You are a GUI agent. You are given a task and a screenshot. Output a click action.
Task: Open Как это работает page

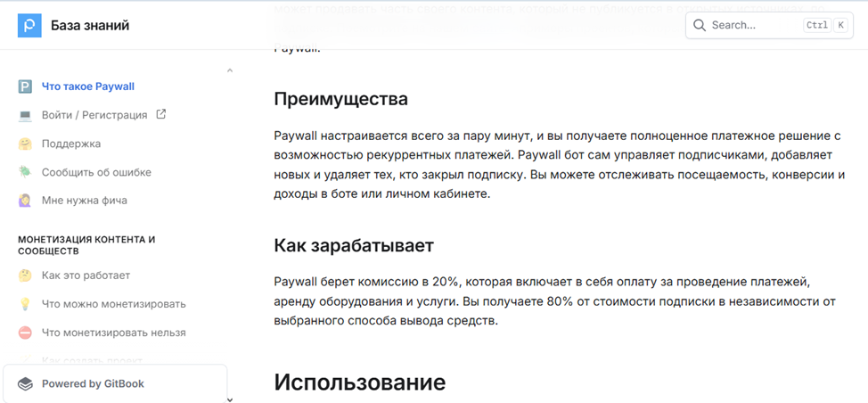coord(86,276)
